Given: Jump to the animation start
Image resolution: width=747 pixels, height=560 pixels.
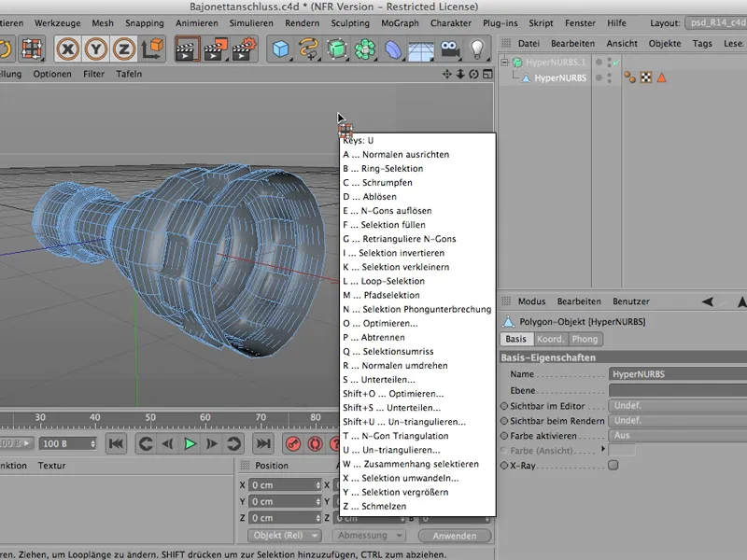Looking at the screenshot, I should [115, 444].
